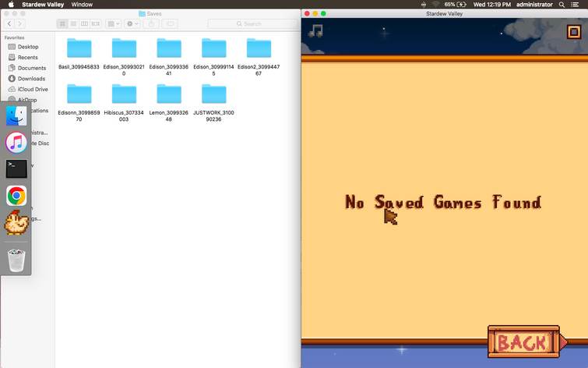This screenshot has width=588, height=368.
Task: Open Google Chrome from the Dock
Action: tap(16, 196)
